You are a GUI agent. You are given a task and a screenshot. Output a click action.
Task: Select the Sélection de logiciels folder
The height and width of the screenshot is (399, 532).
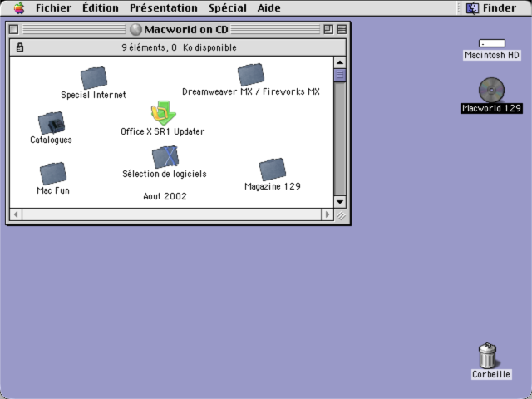[165, 157]
